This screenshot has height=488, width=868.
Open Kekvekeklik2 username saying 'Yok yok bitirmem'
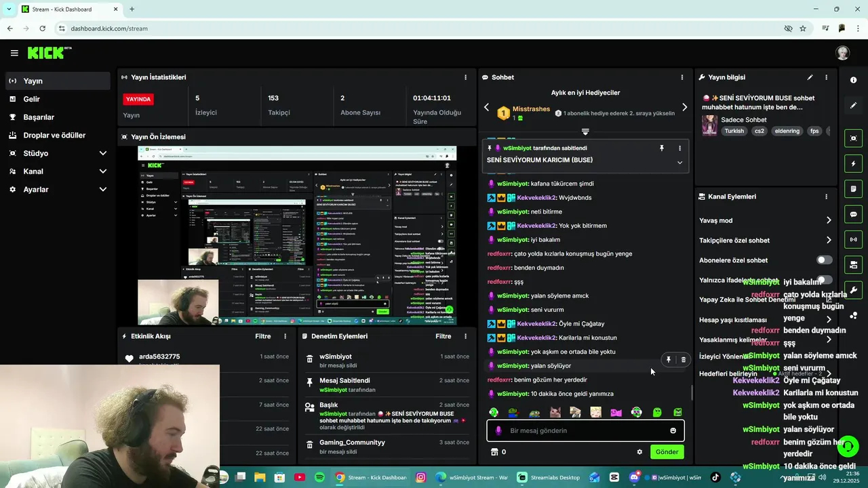pyautogui.click(x=536, y=226)
